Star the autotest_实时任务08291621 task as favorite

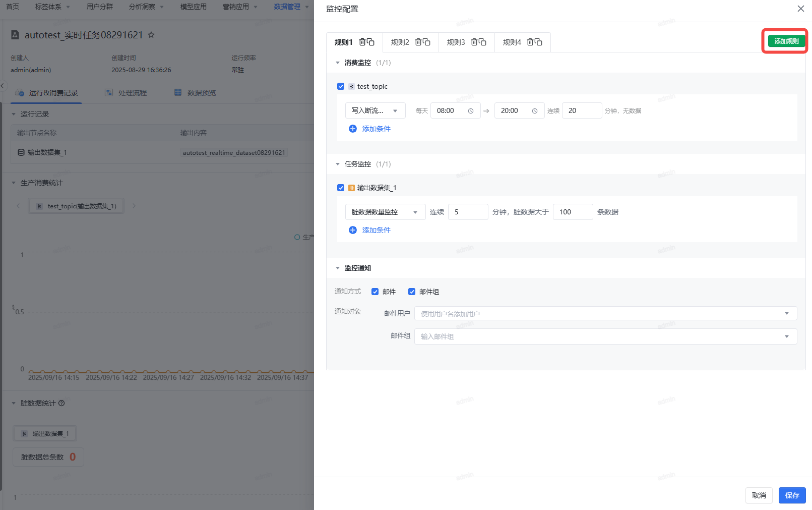click(x=151, y=35)
